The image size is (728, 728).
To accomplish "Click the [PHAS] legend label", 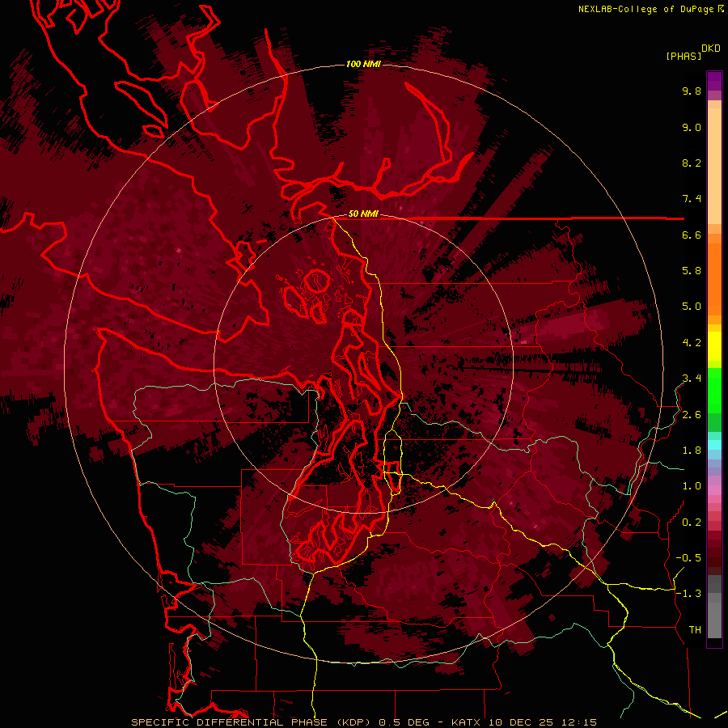I will tap(684, 56).
